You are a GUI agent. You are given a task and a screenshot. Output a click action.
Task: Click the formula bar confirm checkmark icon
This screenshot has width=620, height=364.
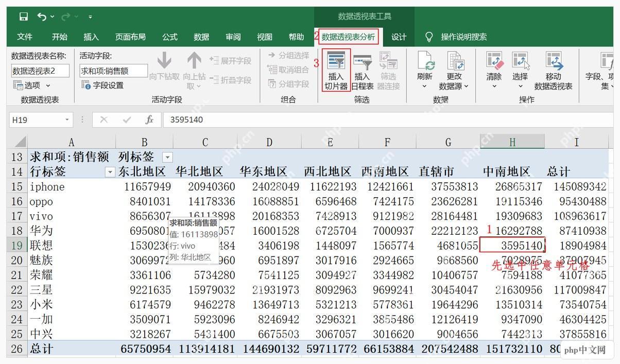(x=127, y=120)
